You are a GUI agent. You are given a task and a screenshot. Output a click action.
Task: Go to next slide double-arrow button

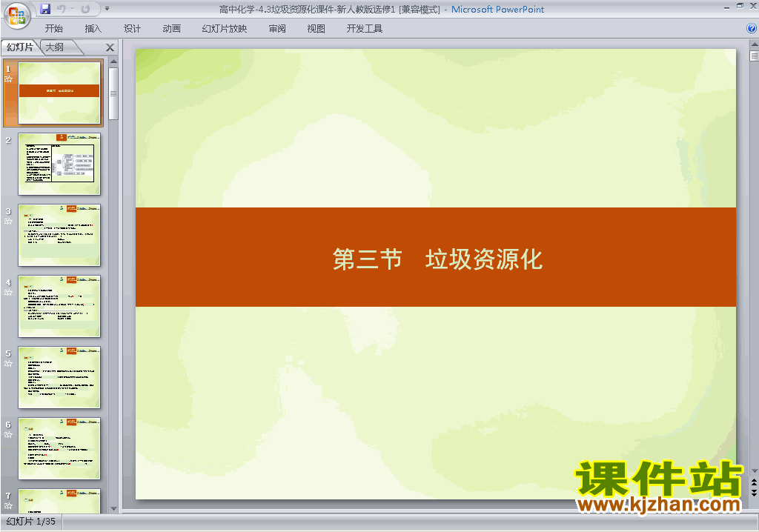tap(754, 492)
